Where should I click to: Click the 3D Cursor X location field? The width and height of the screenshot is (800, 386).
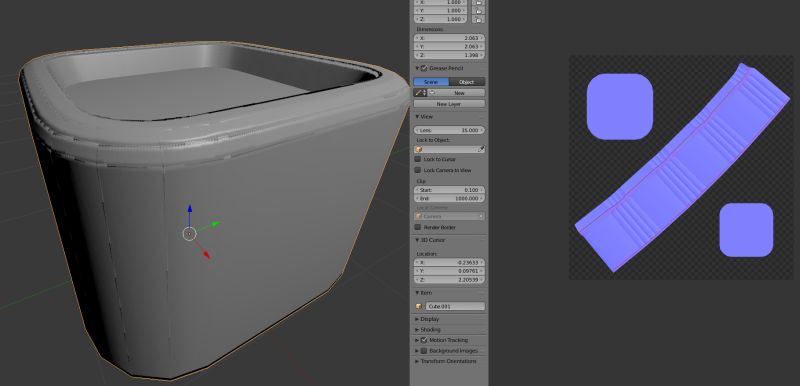(x=449, y=262)
